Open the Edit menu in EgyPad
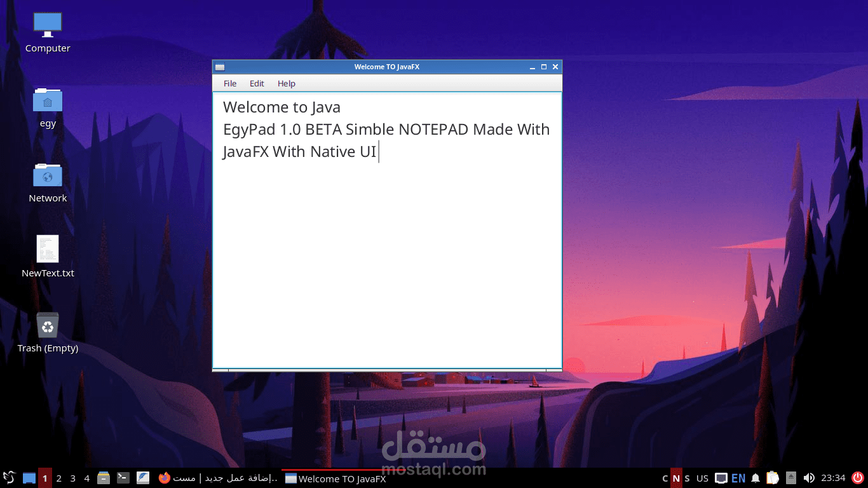Viewport: 868px width, 488px height. (x=257, y=83)
